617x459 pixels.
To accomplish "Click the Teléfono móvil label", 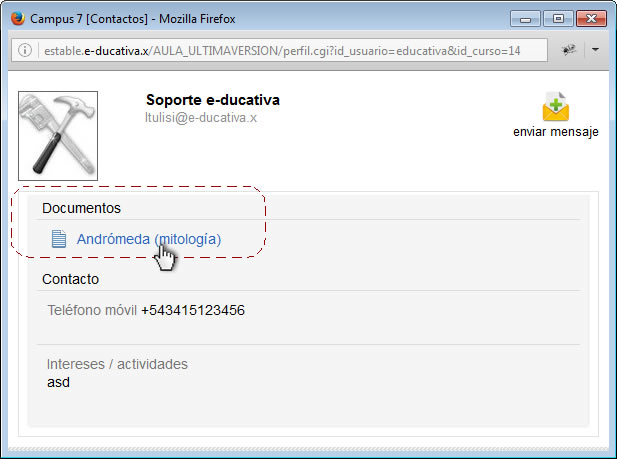I will (92, 310).
